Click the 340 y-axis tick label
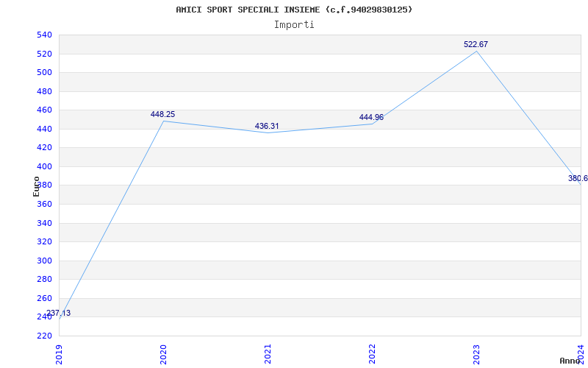Viewport: 588px width, 368px height. tap(44, 223)
